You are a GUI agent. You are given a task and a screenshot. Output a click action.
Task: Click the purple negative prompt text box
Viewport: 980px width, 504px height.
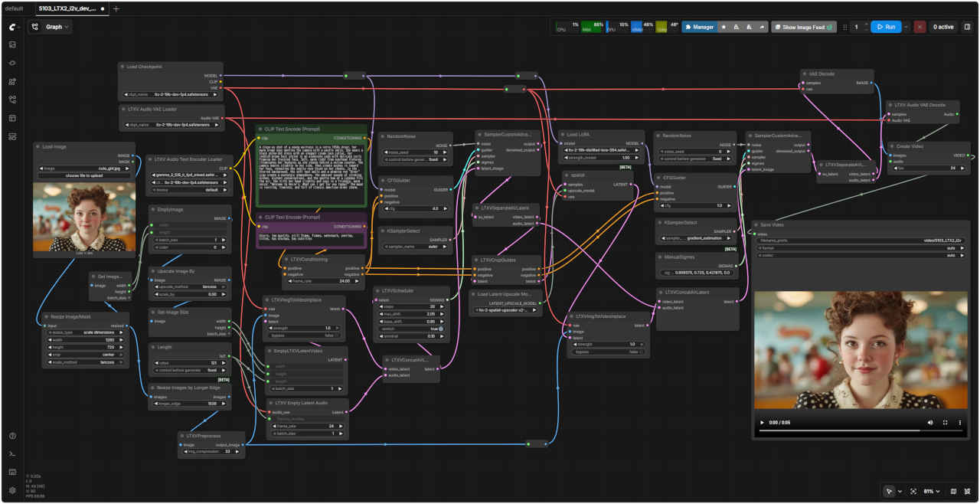click(x=312, y=238)
